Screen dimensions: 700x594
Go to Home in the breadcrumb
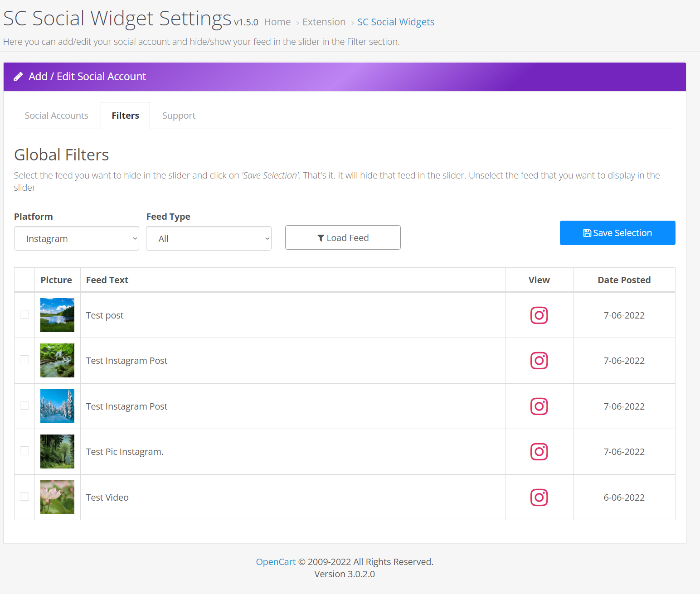[277, 22]
